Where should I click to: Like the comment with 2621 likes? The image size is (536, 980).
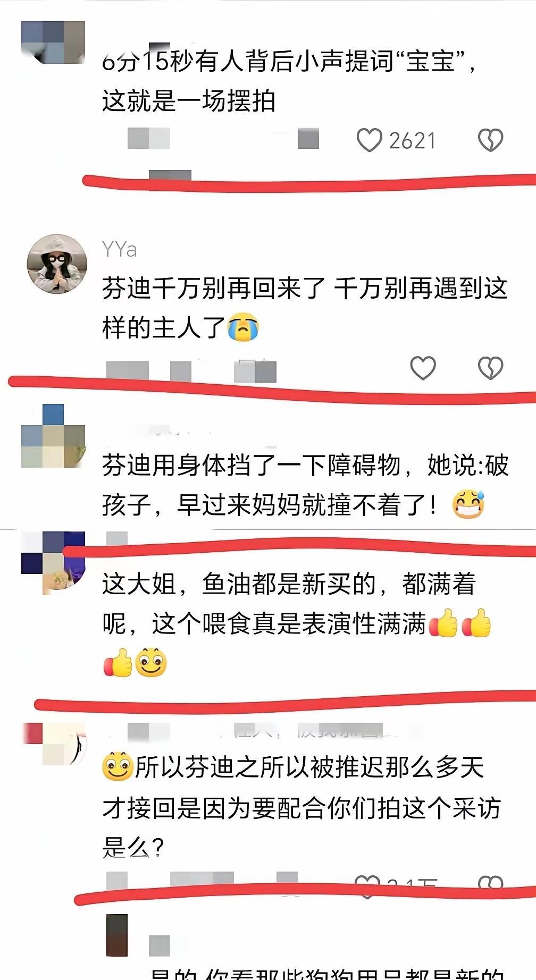point(369,140)
